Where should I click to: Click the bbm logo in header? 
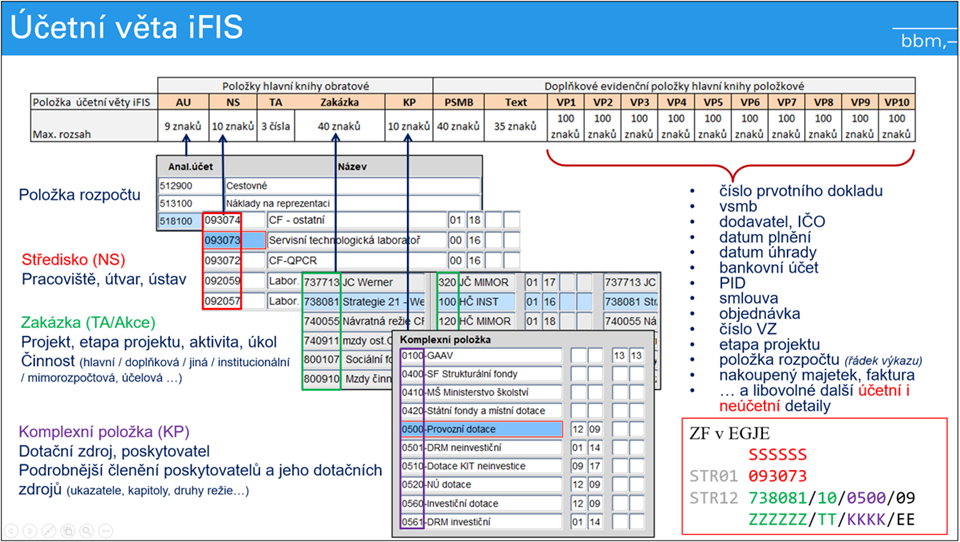point(926,40)
